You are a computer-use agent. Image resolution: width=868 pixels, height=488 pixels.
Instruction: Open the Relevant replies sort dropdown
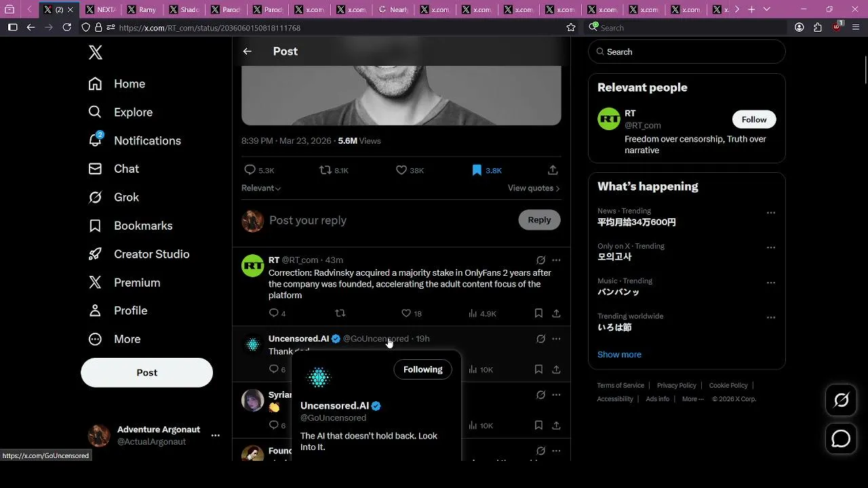click(261, 188)
